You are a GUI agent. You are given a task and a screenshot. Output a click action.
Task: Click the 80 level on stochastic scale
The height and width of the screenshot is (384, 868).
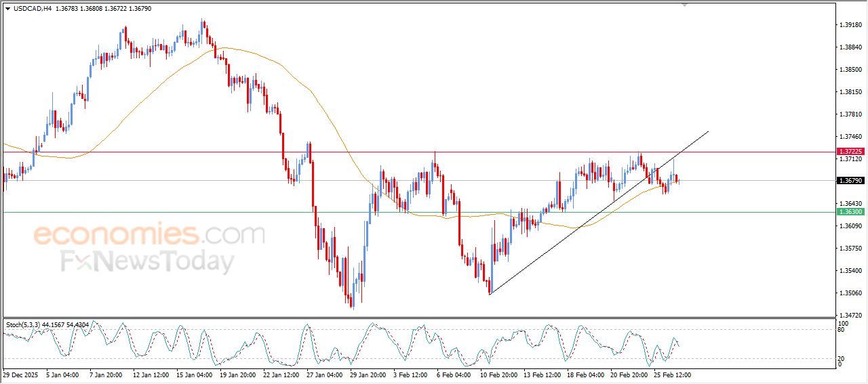tap(841, 330)
